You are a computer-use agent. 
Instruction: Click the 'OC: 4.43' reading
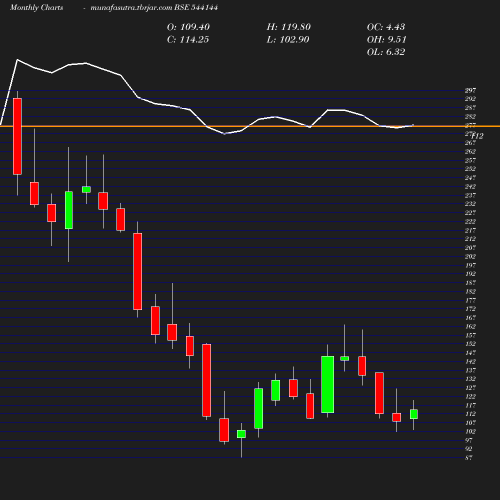pos(386,27)
